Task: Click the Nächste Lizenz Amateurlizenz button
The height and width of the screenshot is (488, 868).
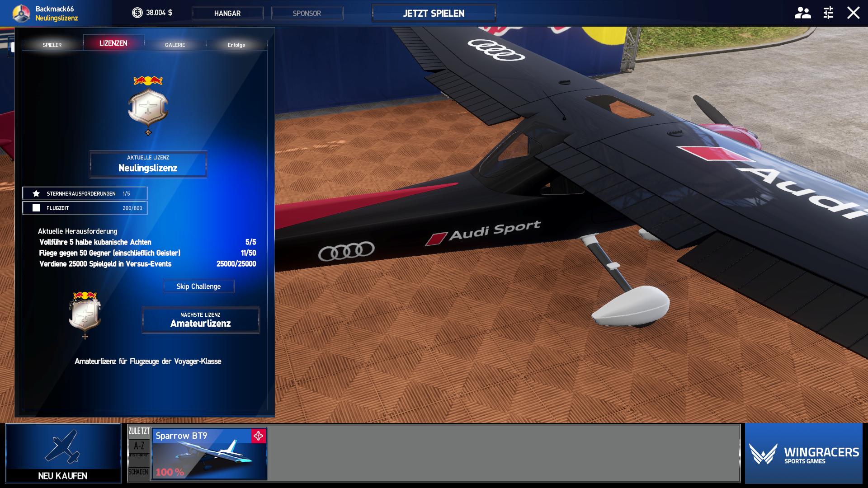Action: 200,319
